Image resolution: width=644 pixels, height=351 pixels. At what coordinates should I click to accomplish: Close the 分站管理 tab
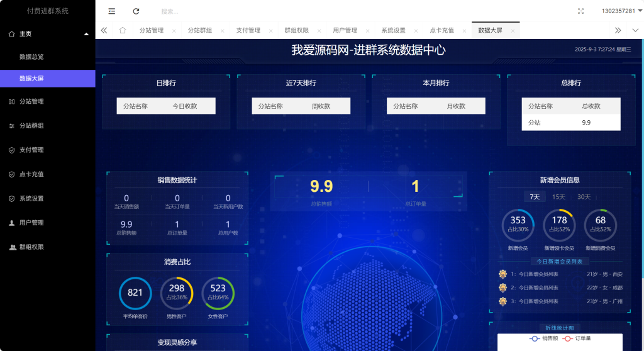(174, 31)
